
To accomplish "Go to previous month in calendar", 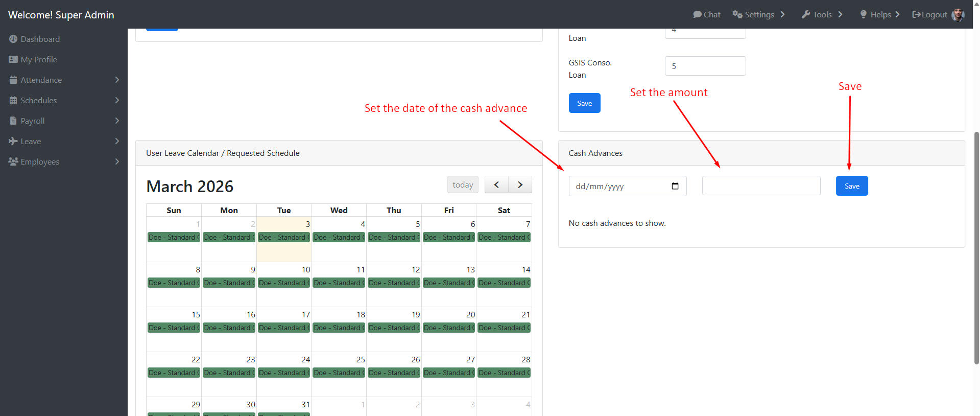I will click(496, 185).
